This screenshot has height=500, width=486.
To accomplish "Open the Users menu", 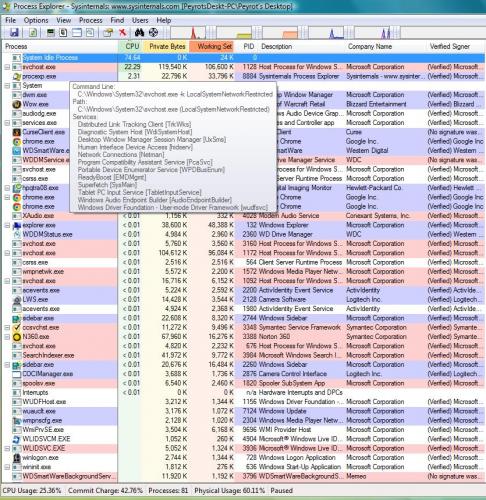I will (x=140, y=20).
